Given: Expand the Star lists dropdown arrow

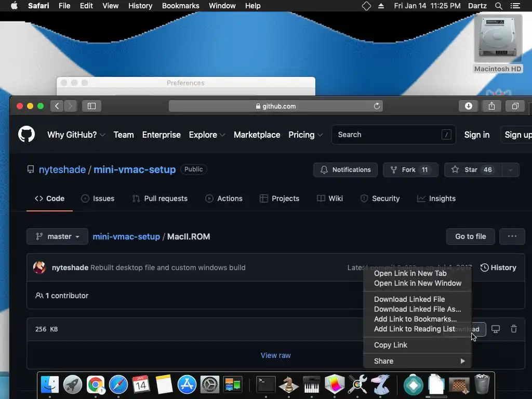Looking at the screenshot, I should [510, 170].
